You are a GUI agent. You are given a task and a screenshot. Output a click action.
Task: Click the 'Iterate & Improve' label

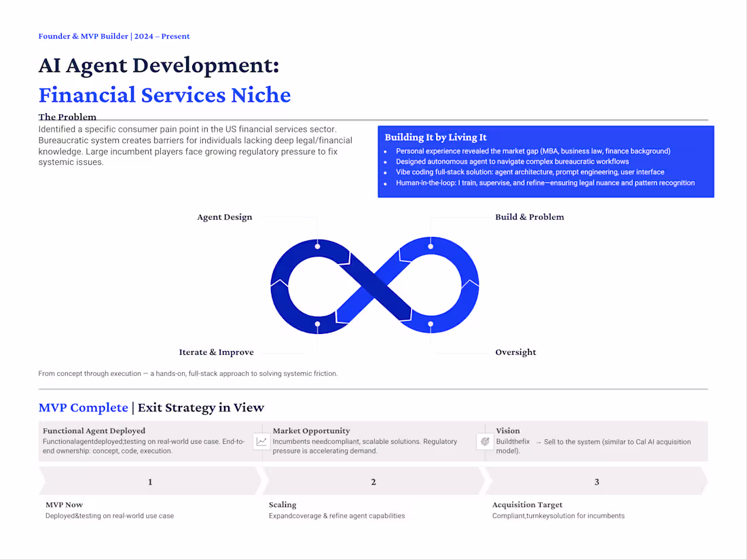pyautogui.click(x=216, y=352)
